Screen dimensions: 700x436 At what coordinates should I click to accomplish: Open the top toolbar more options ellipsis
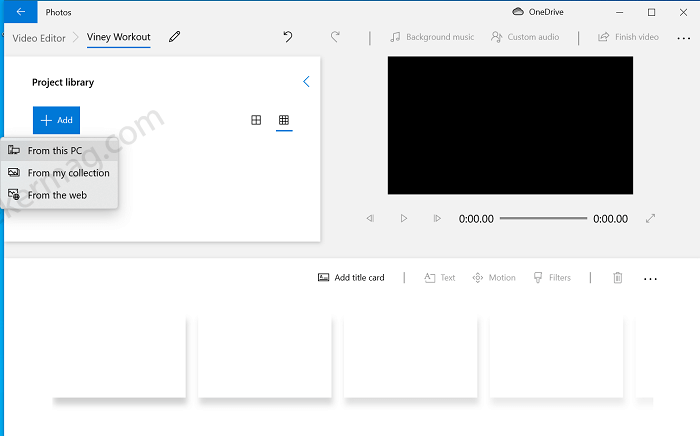683,38
